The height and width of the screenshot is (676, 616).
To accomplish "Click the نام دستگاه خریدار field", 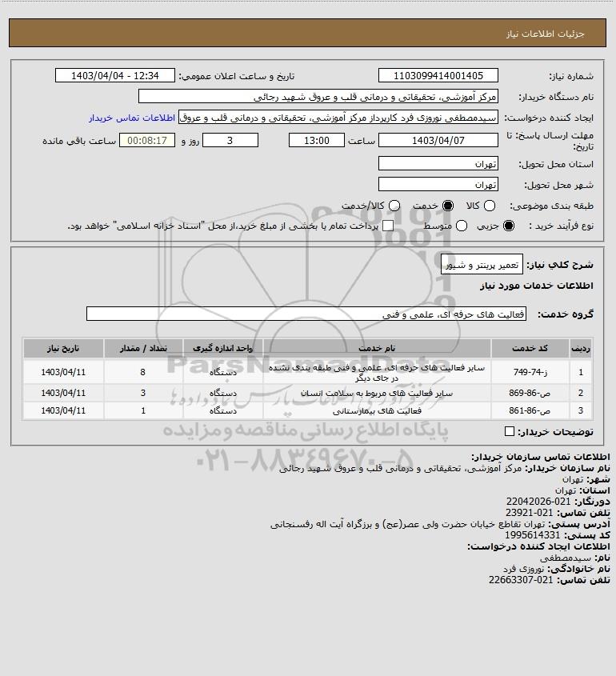I will (x=318, y=97).
